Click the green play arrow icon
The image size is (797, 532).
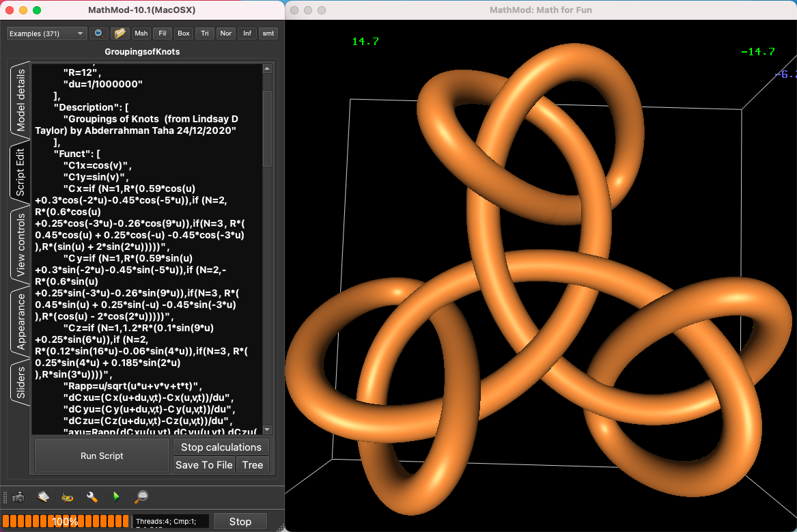tap(116, 497)
